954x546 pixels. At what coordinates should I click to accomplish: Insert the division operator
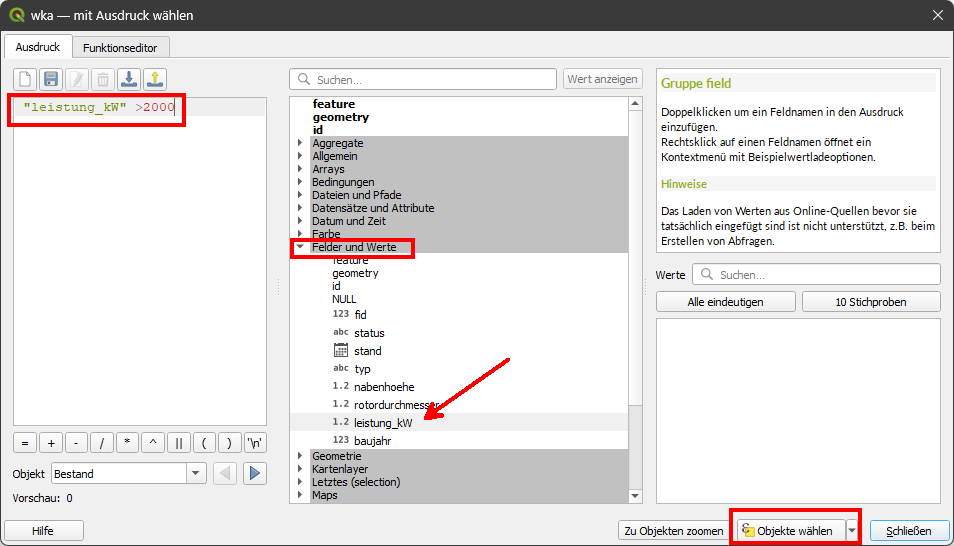tap(102, 443)
